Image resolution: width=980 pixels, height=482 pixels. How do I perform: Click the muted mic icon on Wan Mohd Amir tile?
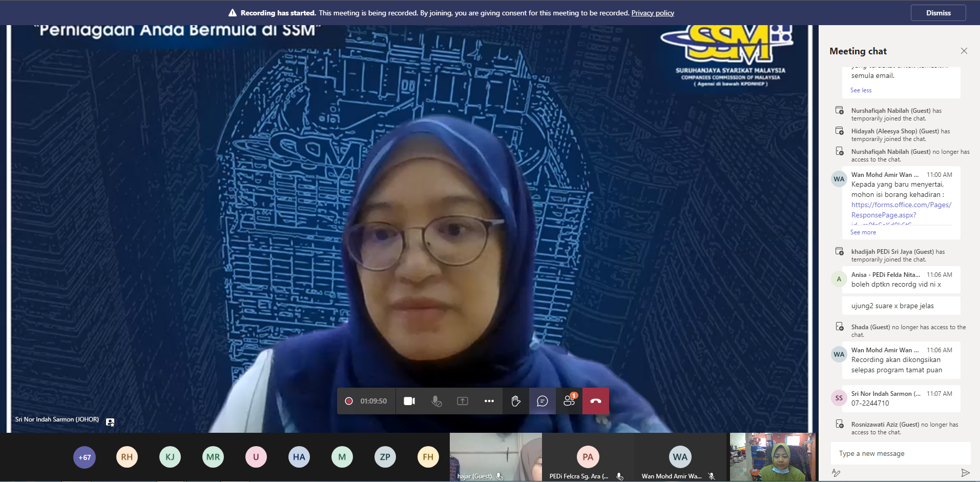(x=712, y=476)
